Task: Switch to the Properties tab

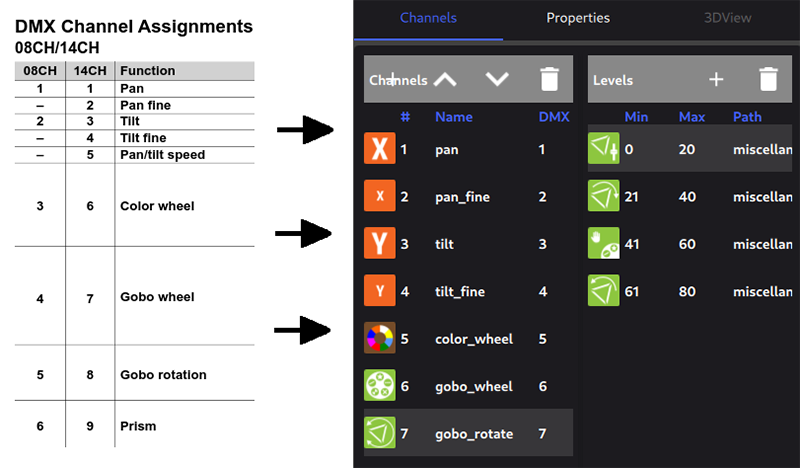Action: 578,18
